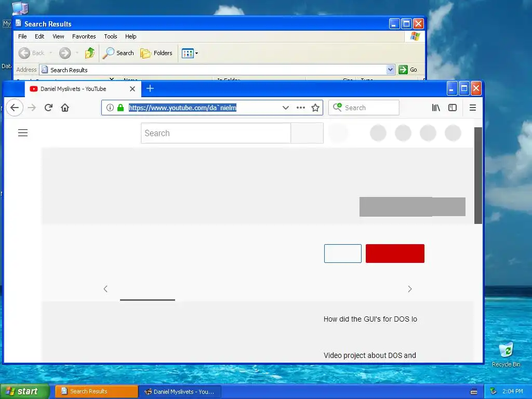Click Forward arrow in Search Results window
The width and height of the screenshot is (532, 399).
coord(65,53)
